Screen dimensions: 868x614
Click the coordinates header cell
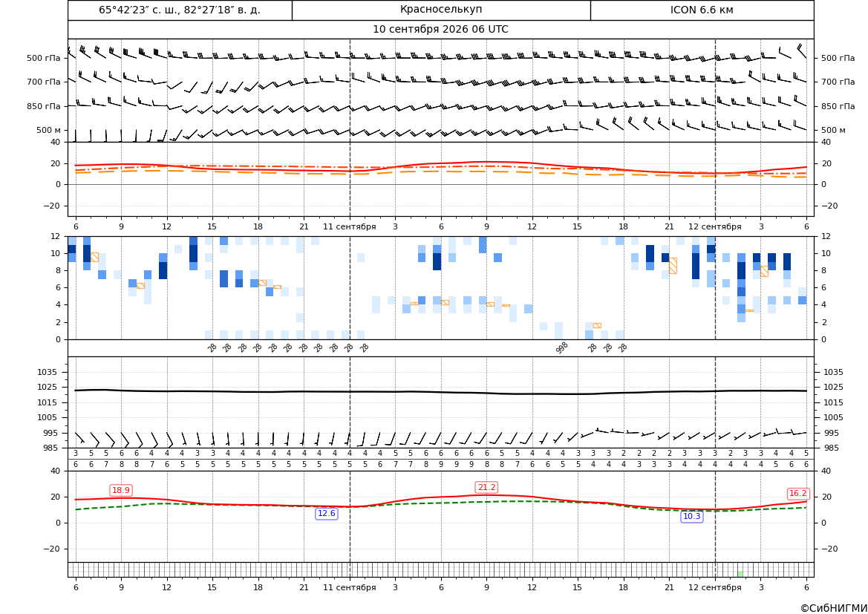point(180,10)
